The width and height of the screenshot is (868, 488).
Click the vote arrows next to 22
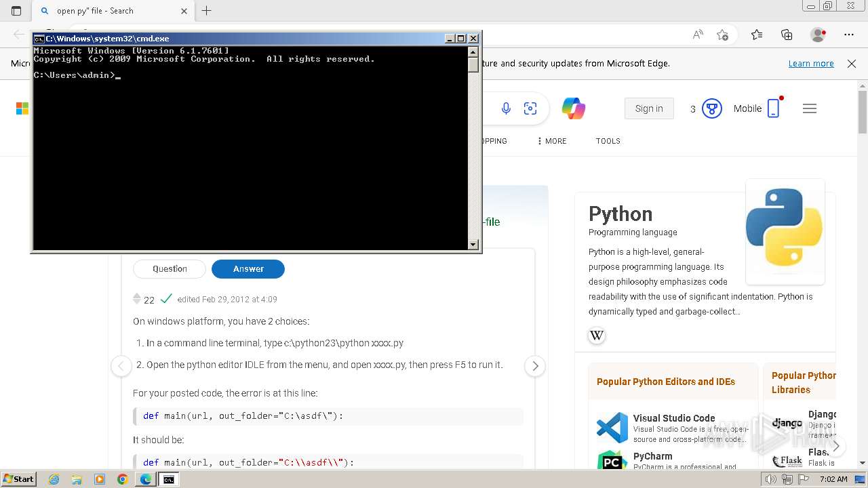137,299
